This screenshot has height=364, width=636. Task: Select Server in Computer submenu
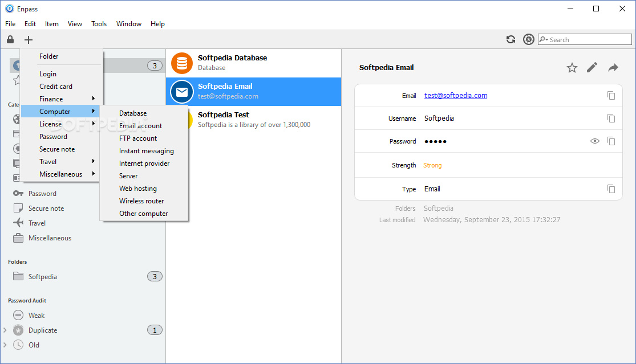(x=144, y=176)
